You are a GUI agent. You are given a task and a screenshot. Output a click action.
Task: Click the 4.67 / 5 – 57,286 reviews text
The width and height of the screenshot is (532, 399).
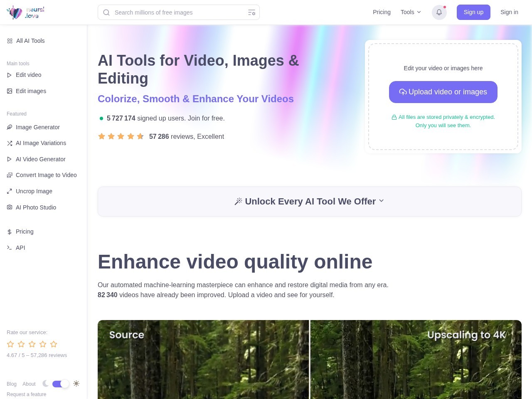(37, 355)
